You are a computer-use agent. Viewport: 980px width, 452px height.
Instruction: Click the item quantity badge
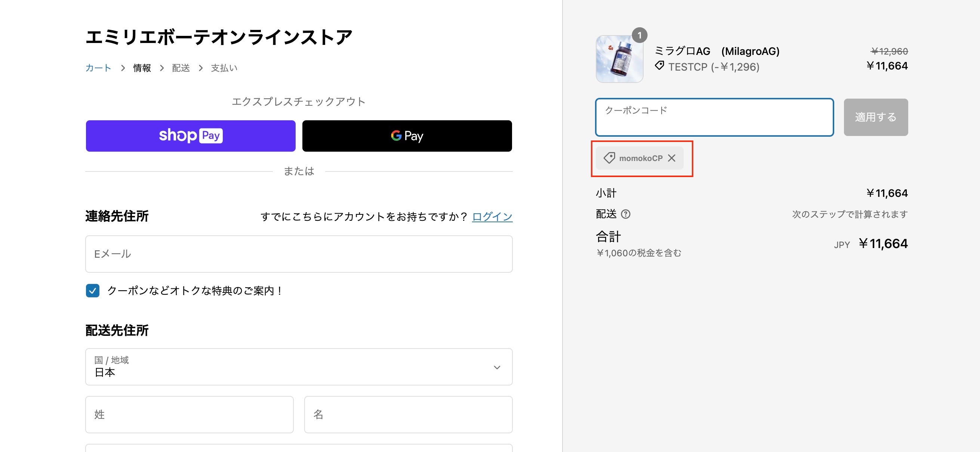point(640,35)
